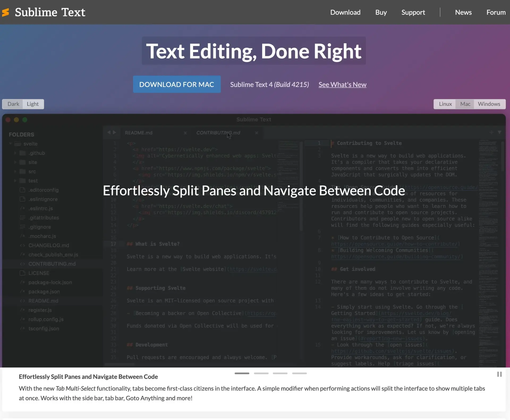Switch to Light theme
Viewport: 510px width, 420px height.
[33, 104]
